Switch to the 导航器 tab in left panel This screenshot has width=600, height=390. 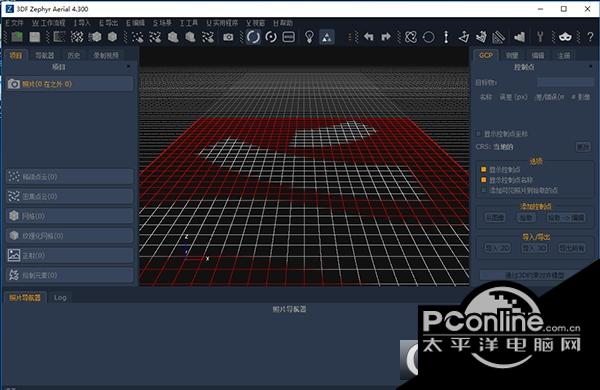pos(45,55)
